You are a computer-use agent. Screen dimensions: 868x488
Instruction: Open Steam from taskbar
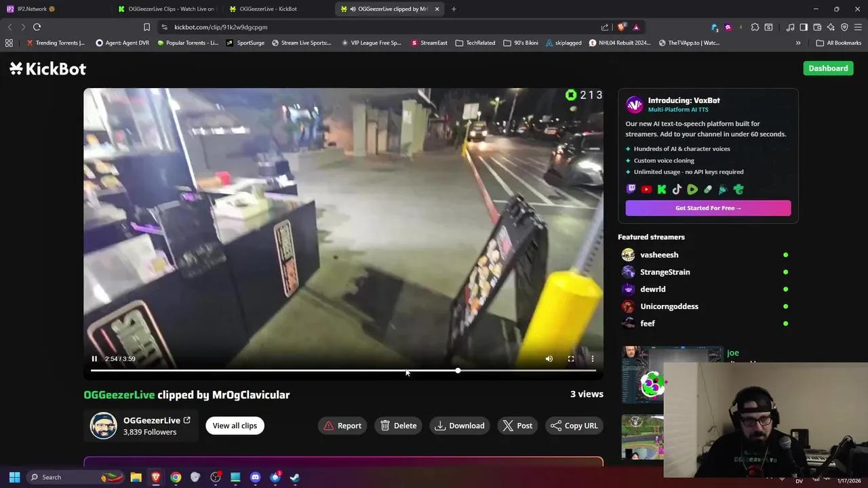pos(294,477)
